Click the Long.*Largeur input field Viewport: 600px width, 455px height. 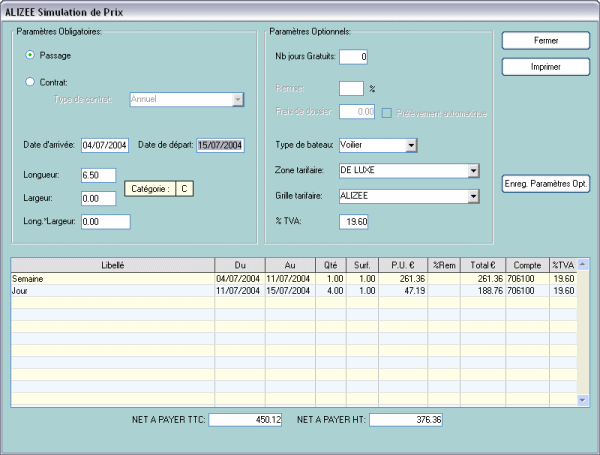coord(106,222)
